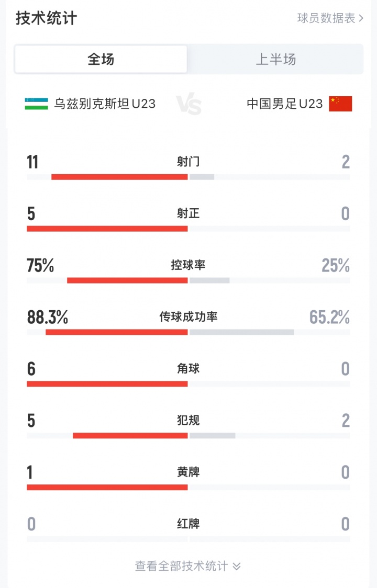This screenshot has height=588, width=377.
Task: Click the 技术统计 heading
Action: 46,18
